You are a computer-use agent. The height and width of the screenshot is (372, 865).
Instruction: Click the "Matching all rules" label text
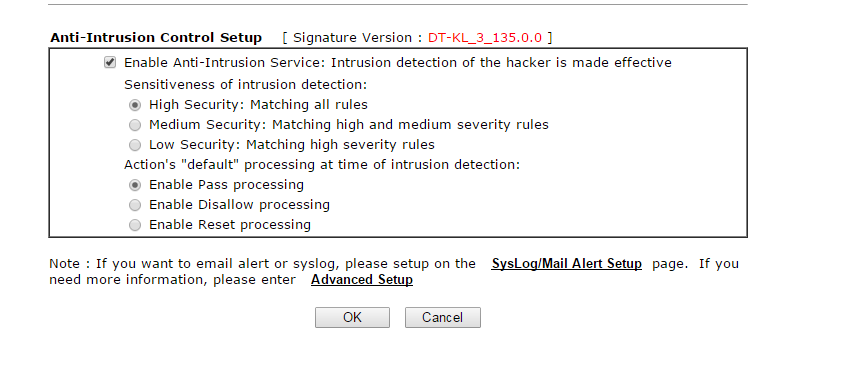[309, 105]
